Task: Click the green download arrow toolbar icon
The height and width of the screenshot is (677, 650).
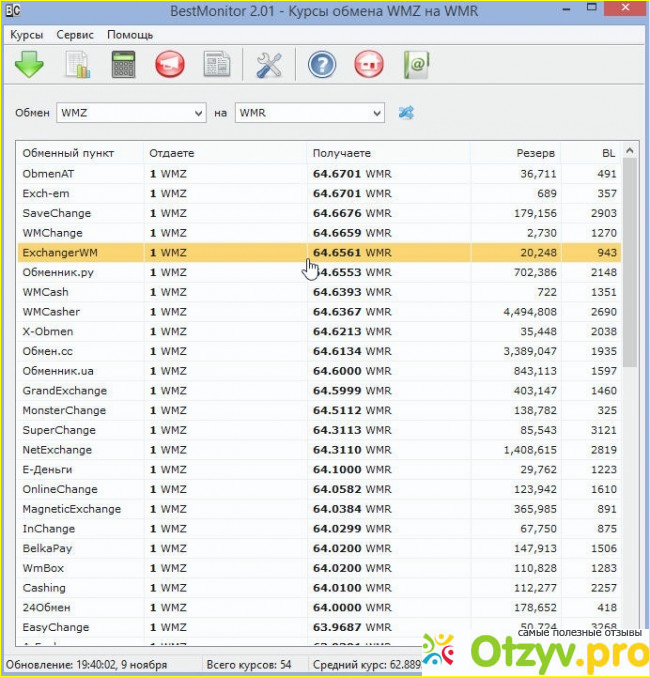Action: (29, 67)
